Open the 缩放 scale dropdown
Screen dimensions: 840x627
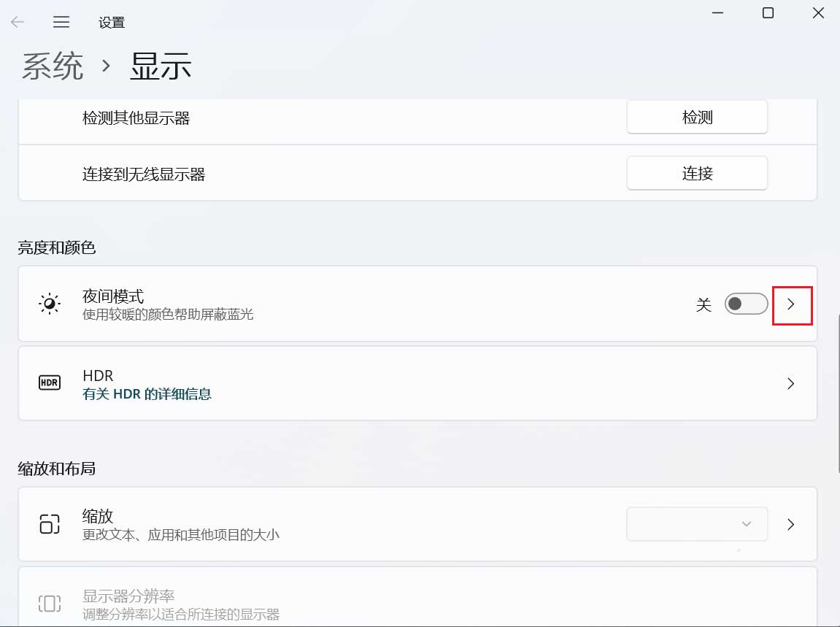coord(696,524)
